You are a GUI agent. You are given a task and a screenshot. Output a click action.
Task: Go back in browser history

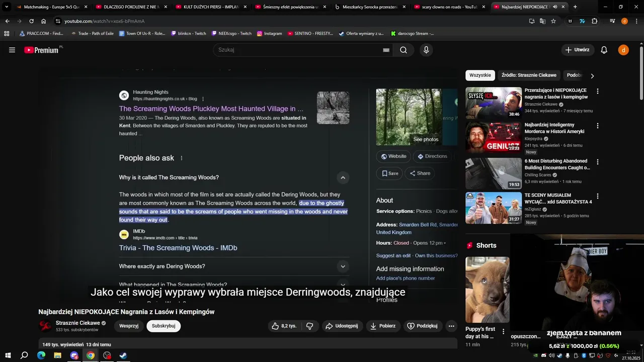[x=7, y=21]
